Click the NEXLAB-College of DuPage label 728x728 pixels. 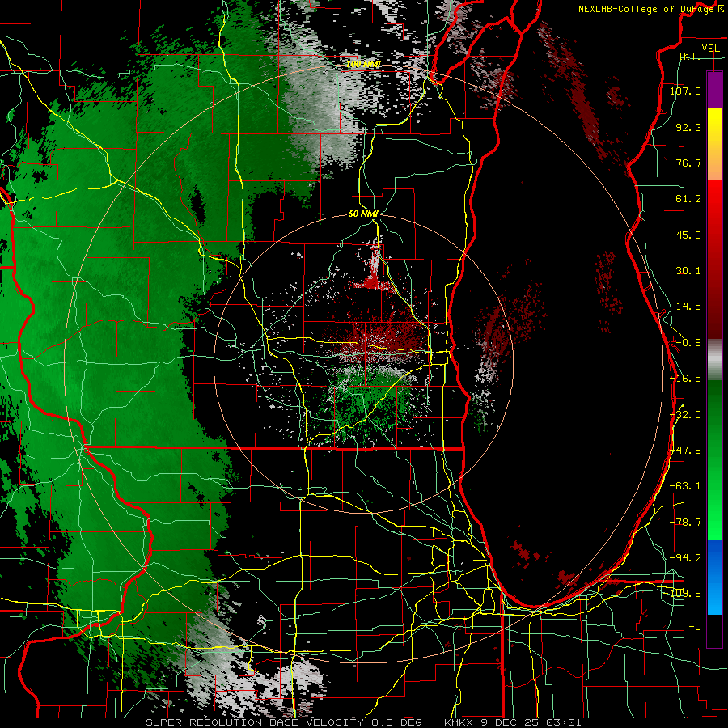(x=650, y=9)
